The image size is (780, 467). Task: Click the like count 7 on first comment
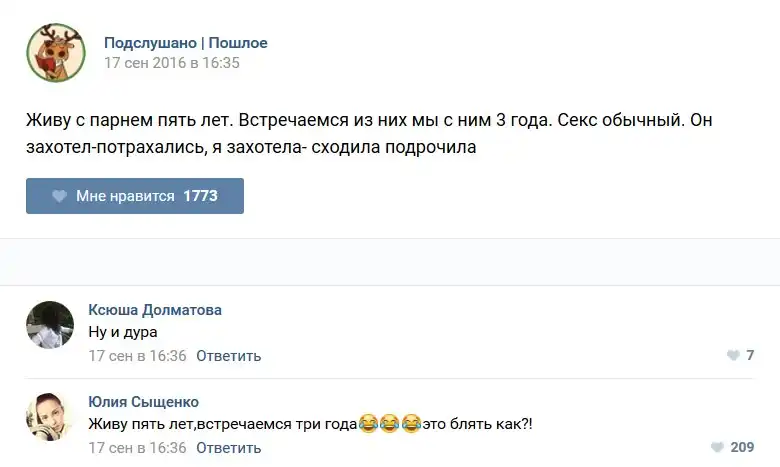coord(750,356)
